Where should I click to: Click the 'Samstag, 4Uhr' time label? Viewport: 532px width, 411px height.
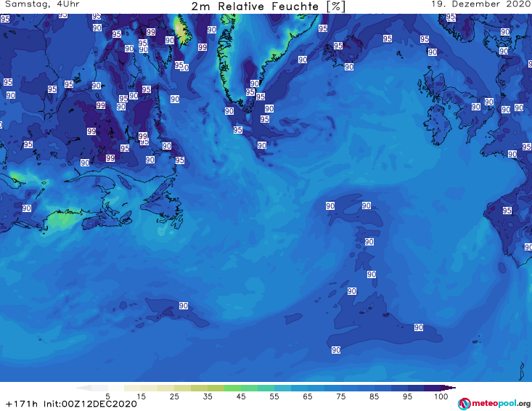coord(42,4)
